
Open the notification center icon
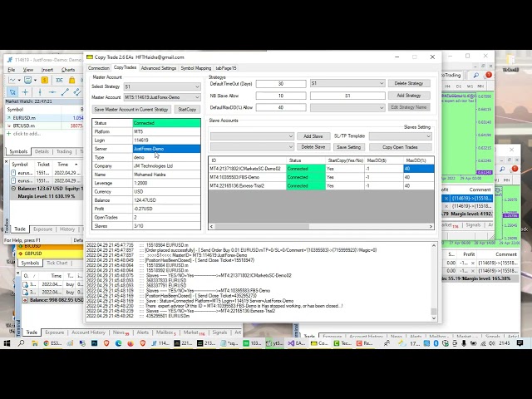[x=520, y=343]
